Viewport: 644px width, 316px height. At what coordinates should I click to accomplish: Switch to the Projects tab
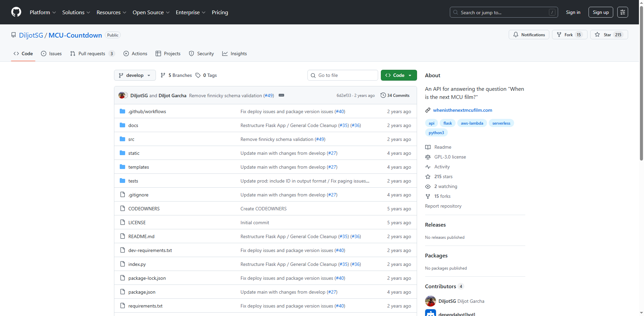coord(168,54)
